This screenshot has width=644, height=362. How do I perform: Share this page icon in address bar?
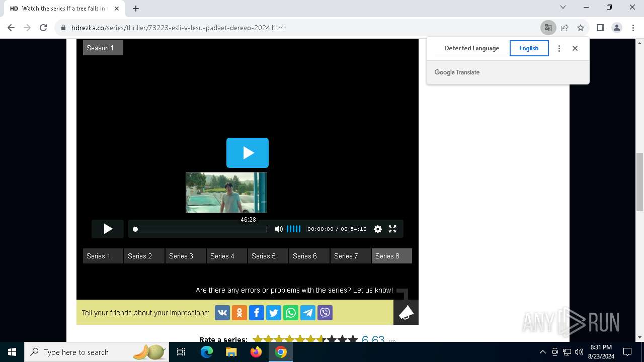tap(565, 28)
